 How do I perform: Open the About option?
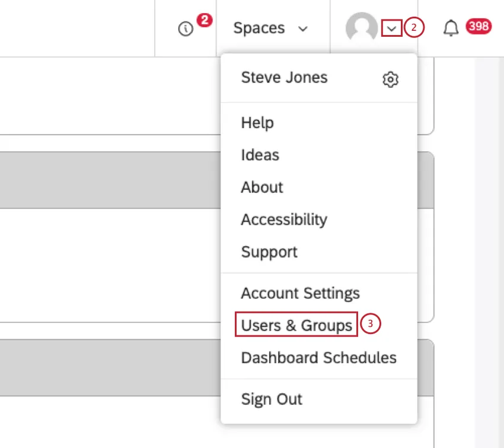pos(261,188)
